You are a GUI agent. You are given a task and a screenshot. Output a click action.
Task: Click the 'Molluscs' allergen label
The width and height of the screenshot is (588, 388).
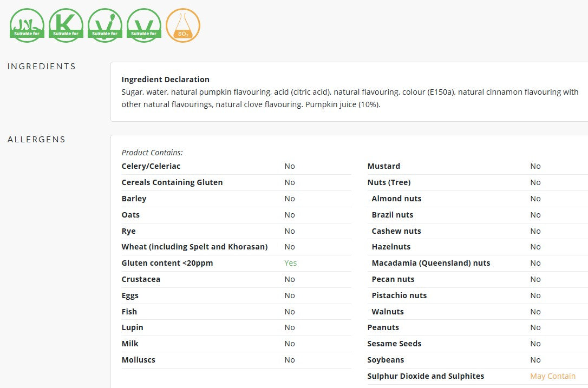(139, 360)
